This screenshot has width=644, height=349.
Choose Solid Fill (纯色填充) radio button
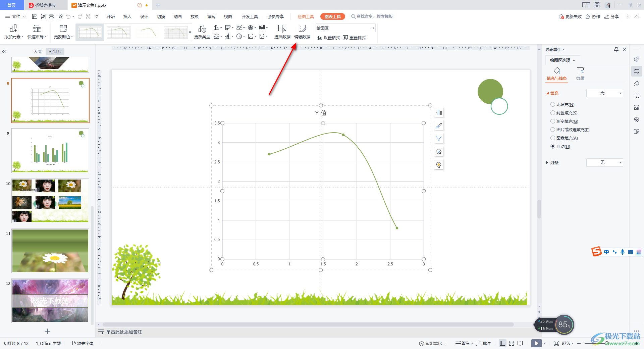click(553, 113)
